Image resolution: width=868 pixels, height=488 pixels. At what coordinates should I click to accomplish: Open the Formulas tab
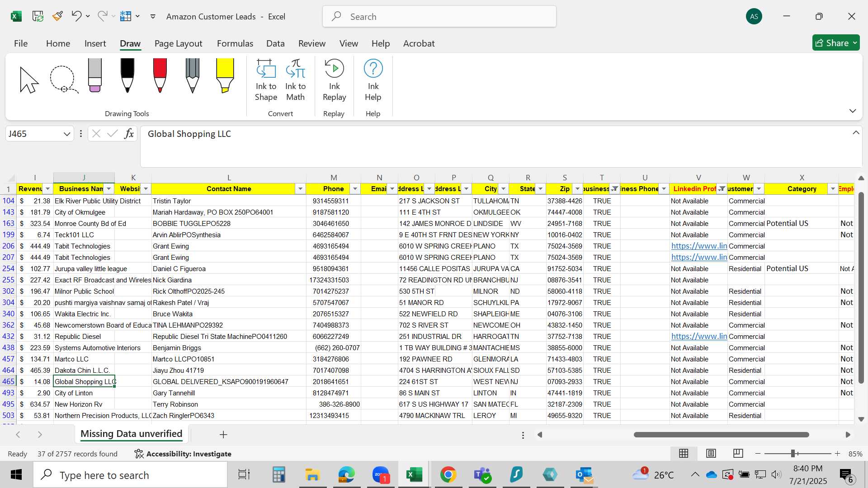tap(235, 43)
